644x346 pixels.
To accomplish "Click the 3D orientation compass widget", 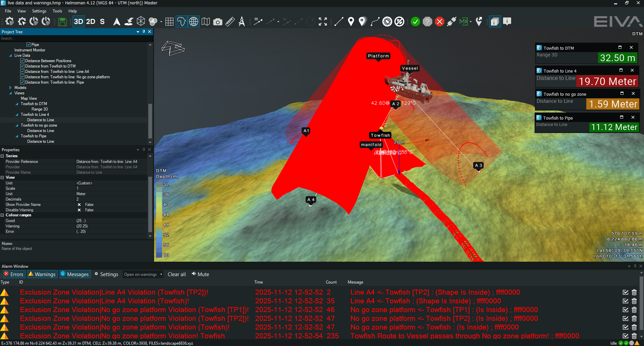I will pyautogui.click(x=173, y=48).
